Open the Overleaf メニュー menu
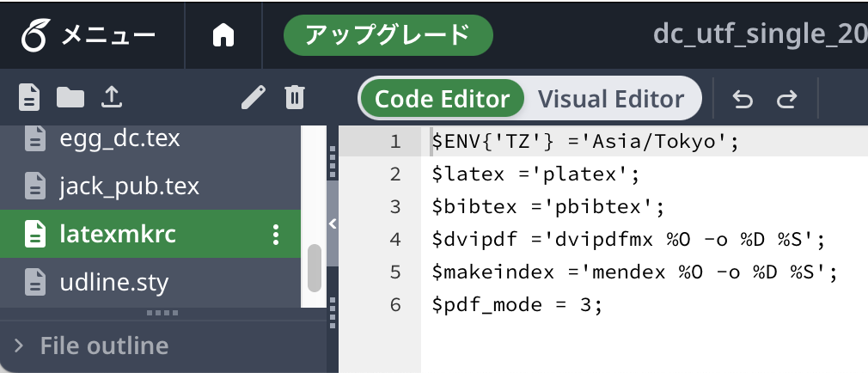The width and height of the screenshot is (868, 373). [x=89, y=35]
